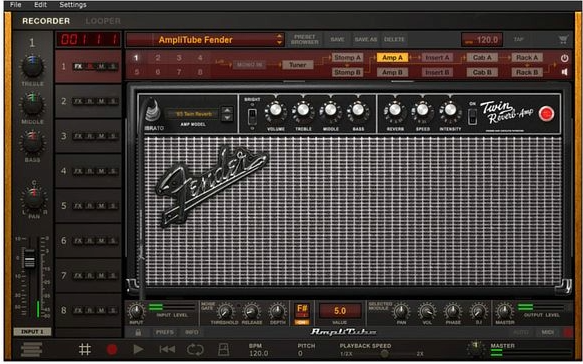Viewport: 583px width, 364px height.
Task: Play the recording
Action: [x=138, y=349]
